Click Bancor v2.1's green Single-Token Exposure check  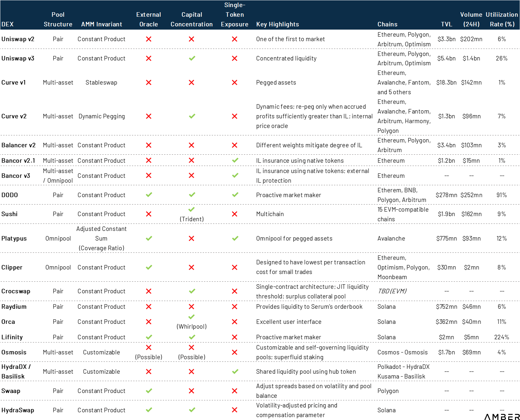(x=235, y=160)
